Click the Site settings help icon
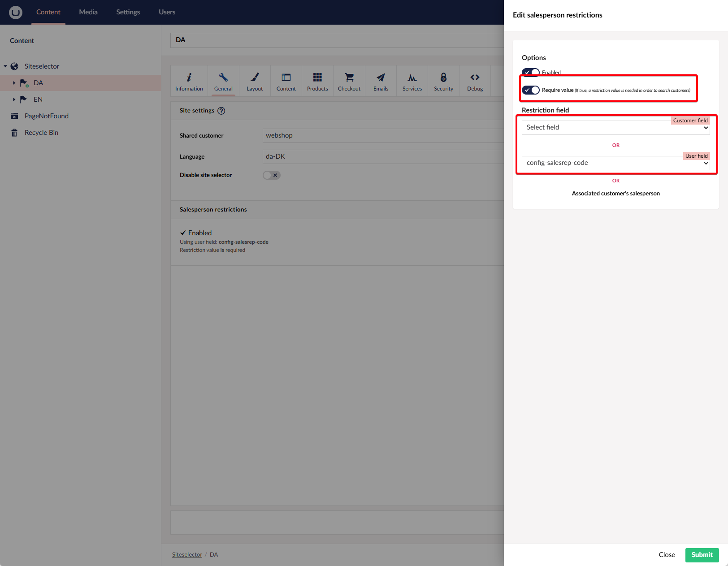 pos(221,111)
